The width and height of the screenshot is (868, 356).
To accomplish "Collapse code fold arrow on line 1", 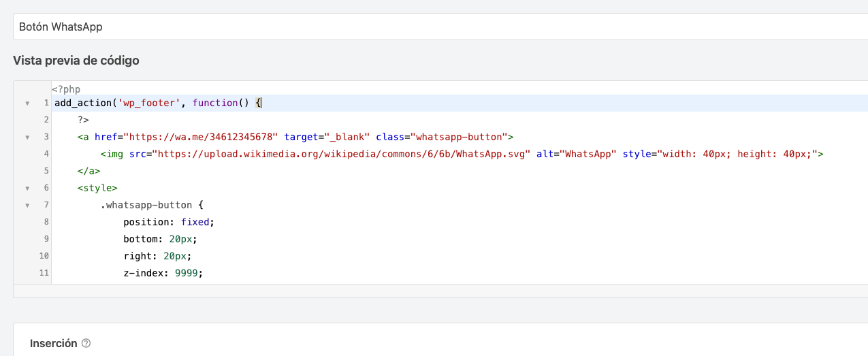I will pos(27,103).
